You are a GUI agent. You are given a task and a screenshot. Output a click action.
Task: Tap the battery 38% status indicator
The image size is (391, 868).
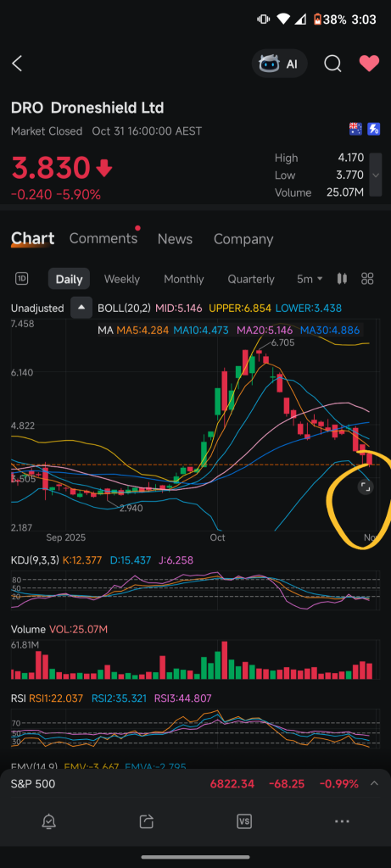(x=330, y=19)
